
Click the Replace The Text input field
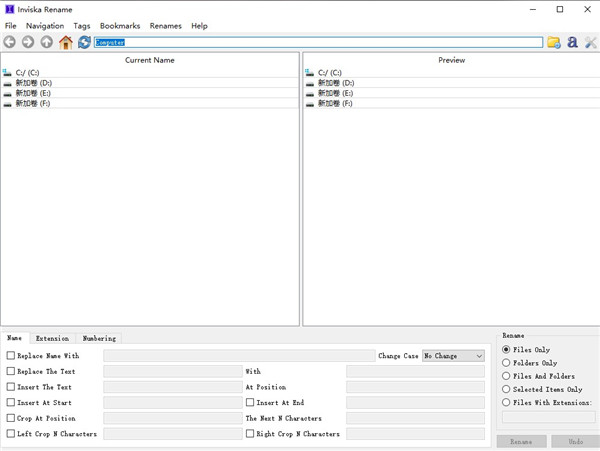click(x=173, y=371)
